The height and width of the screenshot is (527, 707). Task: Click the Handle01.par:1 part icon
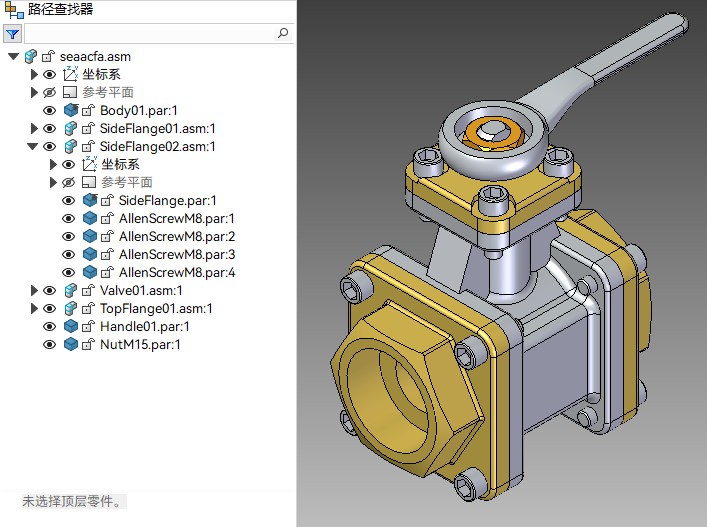pyautogui.click(x=71, y=327)
